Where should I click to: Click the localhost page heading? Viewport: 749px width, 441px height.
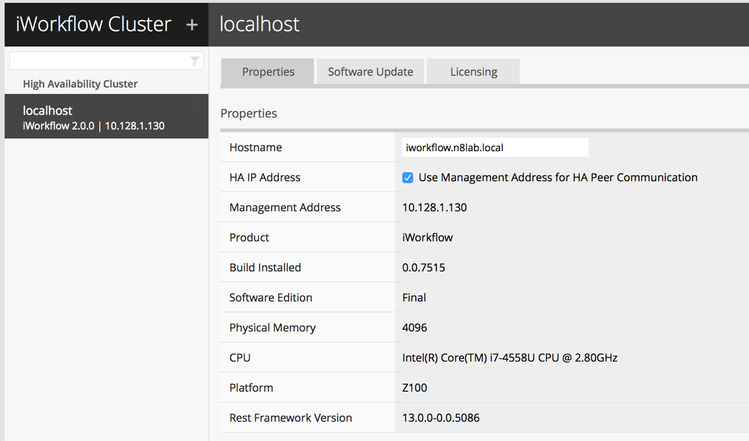point(259,24)
